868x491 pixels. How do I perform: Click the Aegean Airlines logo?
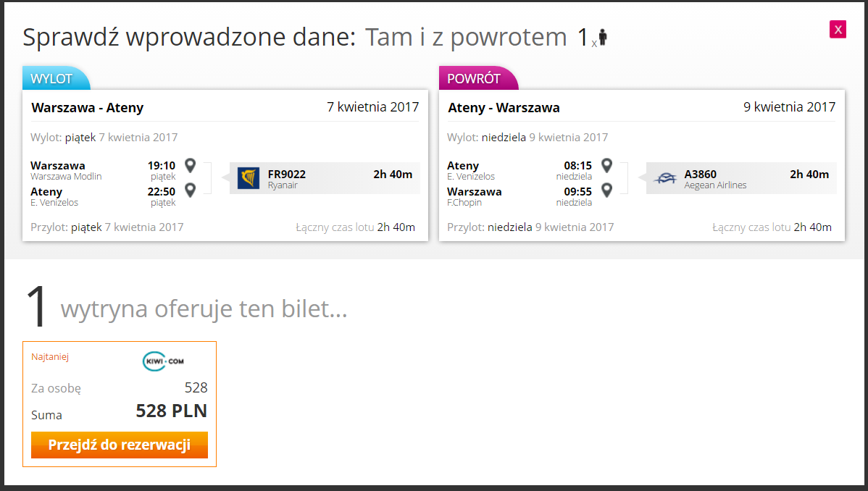[665, 178]
